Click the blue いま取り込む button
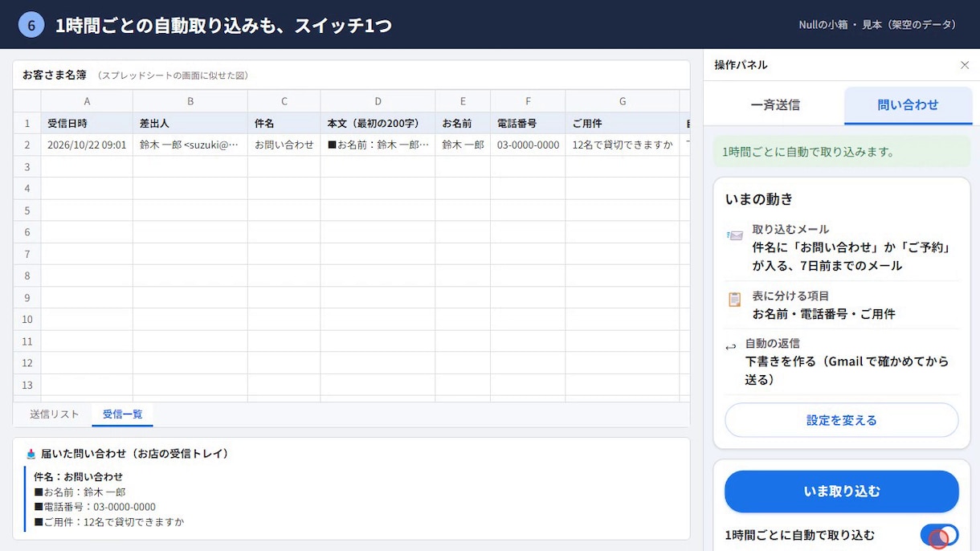Viewport: 980px width, 551px height. [x=841, y=492]
